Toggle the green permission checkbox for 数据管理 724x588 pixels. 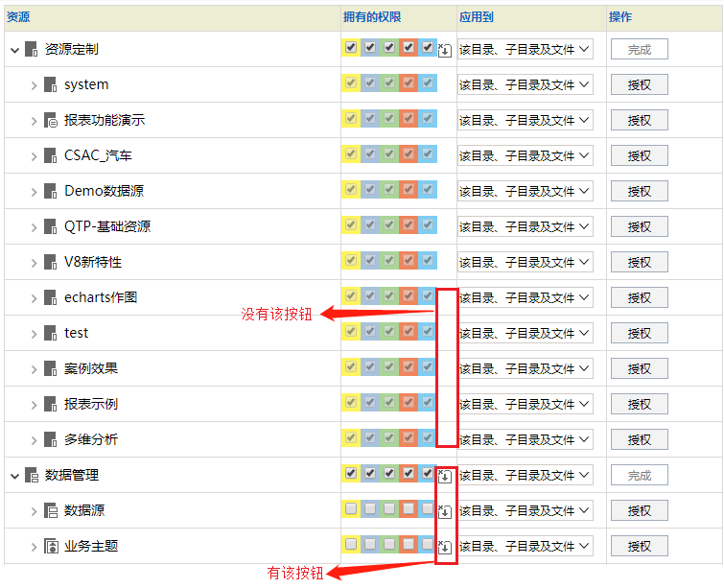[x=389, y=473]
